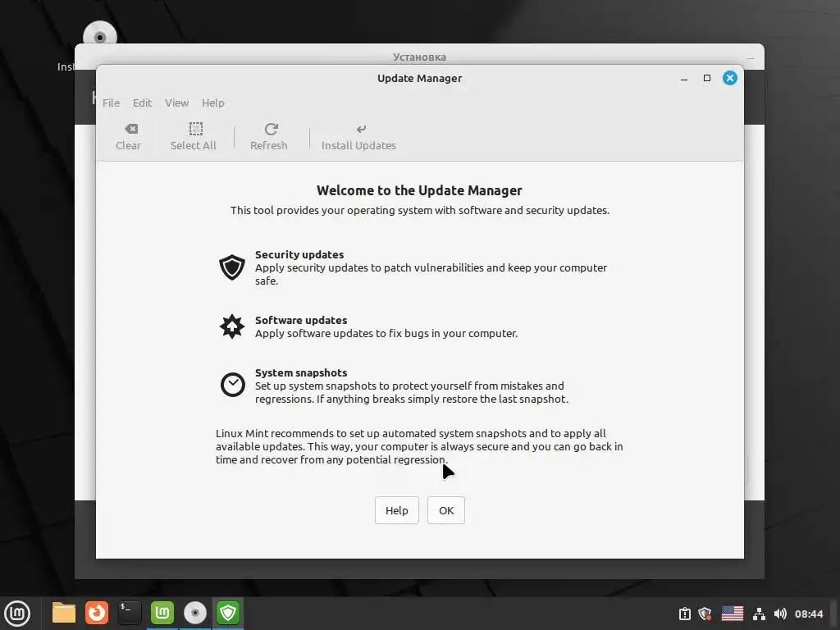
Task: Click the green Mint icon in taskbar
Action: coord(162,613)
